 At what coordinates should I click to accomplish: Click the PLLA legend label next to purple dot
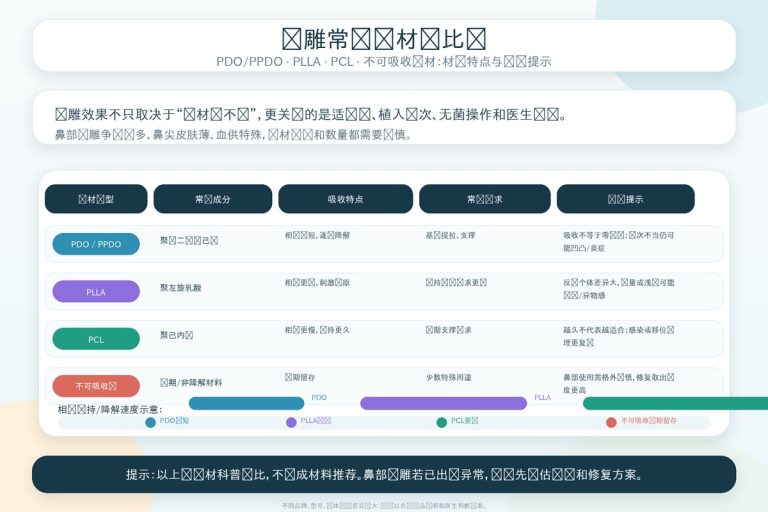tap(315, 420)
